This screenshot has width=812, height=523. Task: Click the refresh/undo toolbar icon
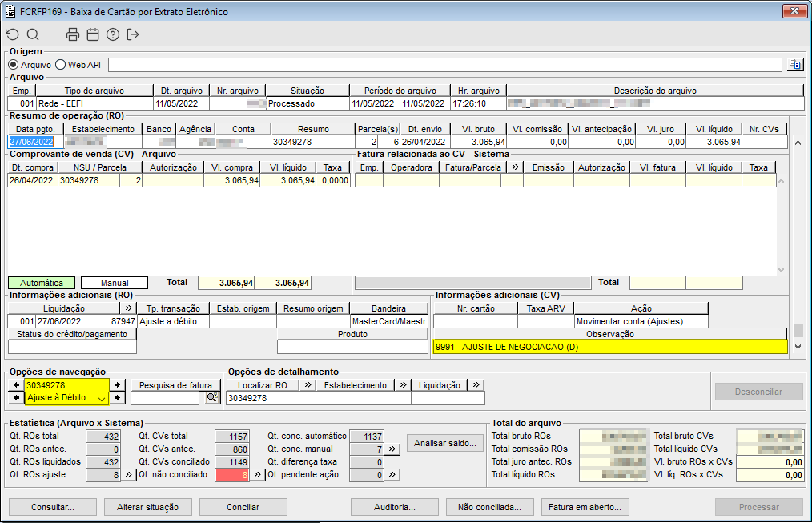click(13, 34)
